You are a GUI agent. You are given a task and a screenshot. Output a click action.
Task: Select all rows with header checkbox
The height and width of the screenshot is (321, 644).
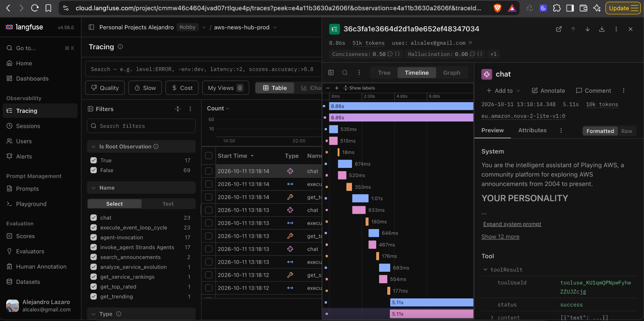(209, 156)
